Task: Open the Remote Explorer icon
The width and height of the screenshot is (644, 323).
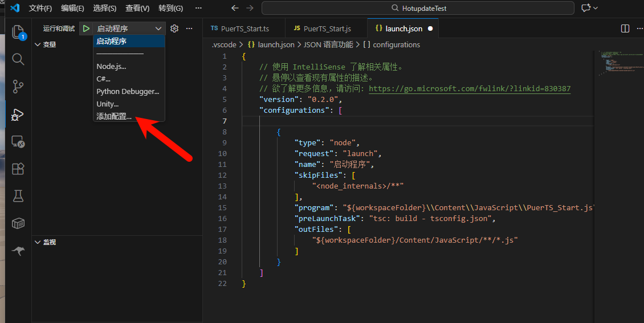Action: coord(18,141)
